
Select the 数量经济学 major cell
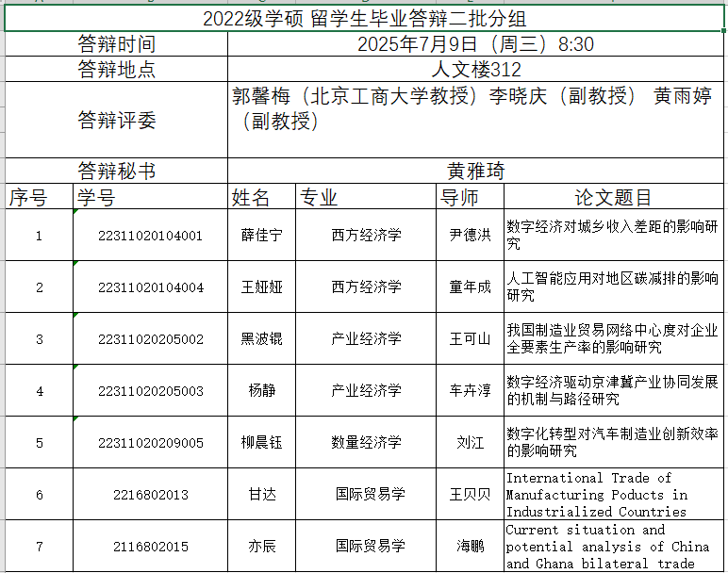click(366, 442)
